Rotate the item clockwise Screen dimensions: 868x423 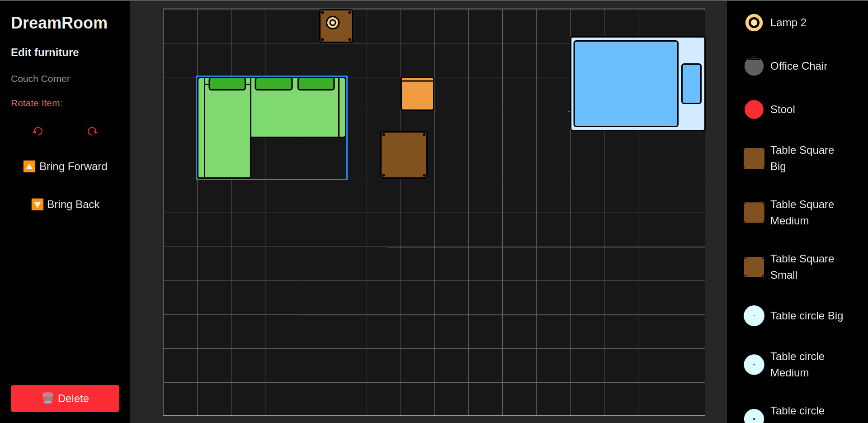92,131
